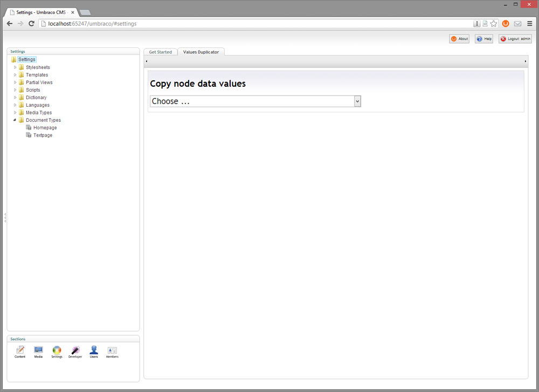This screenshot has height=392, width=539.
Task: Reload the page with the refresh icon
Action: 31,24
